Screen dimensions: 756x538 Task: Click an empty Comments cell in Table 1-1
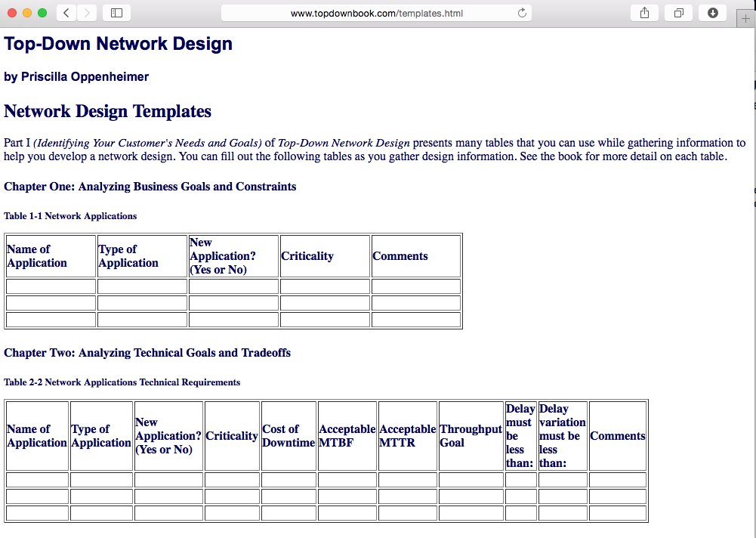coord(415,286)
